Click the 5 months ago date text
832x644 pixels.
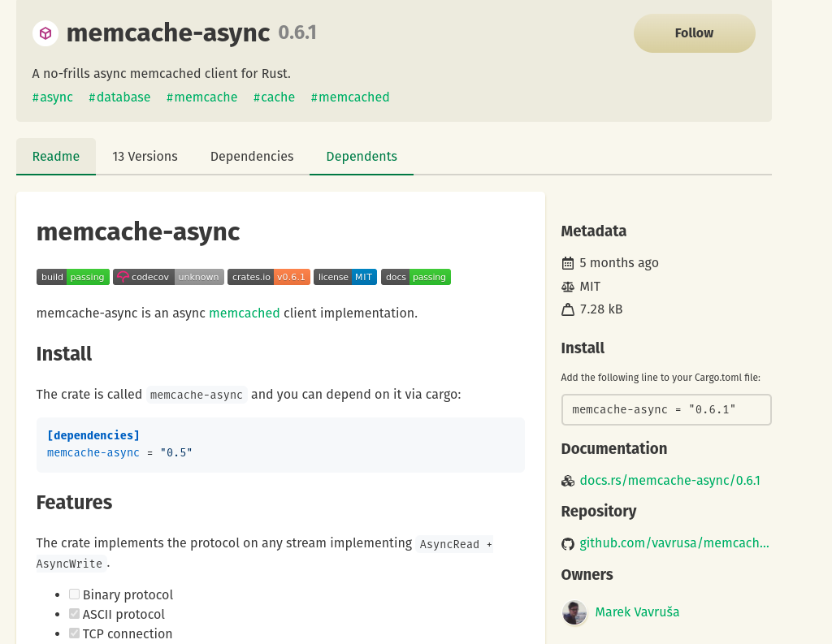618,262
